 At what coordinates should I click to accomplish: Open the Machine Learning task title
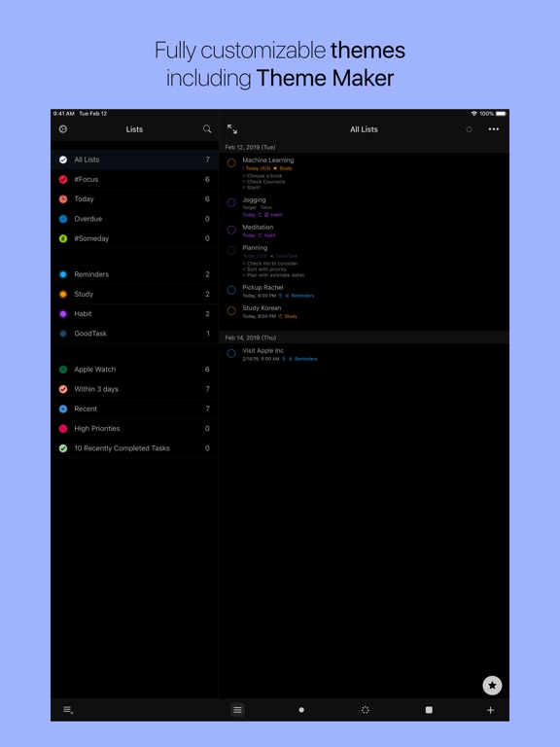pos(268,160)
